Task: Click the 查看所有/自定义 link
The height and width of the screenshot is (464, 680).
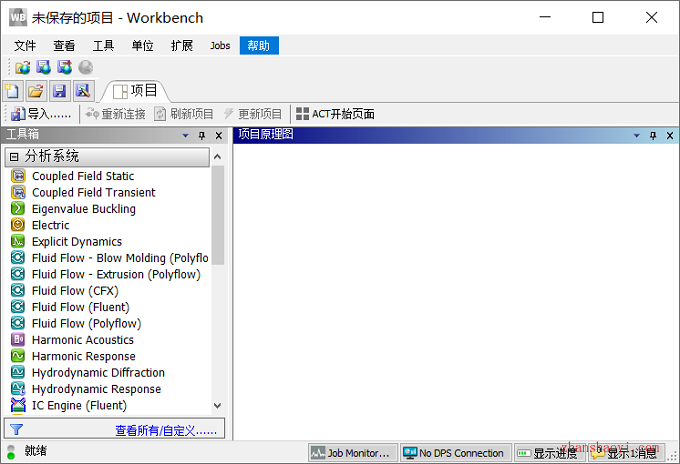Action: [166, 430]
